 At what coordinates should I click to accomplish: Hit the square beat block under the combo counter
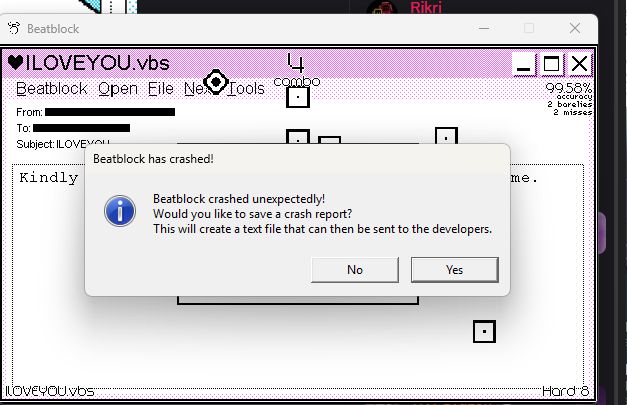(x=298, y=97)
